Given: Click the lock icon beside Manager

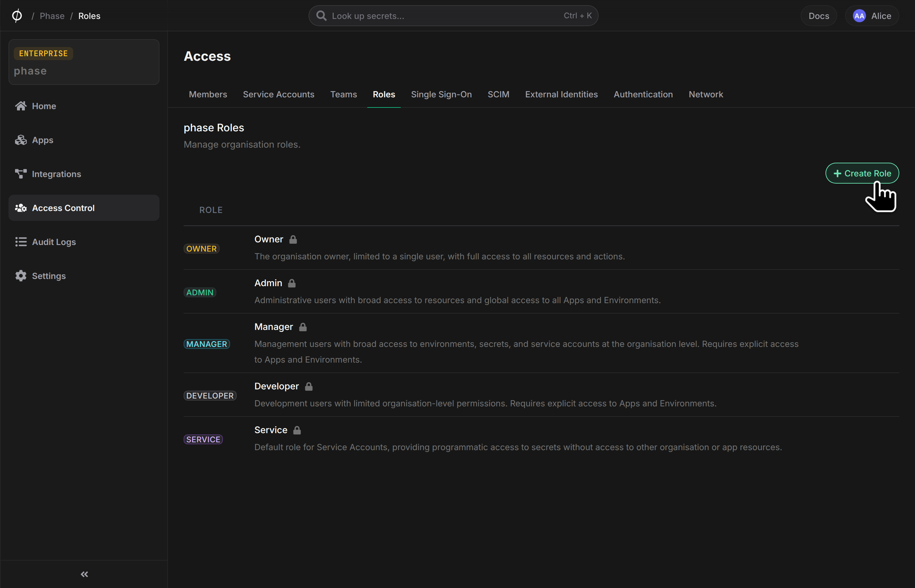Looking at the screenshot, I should coord(303,327).
